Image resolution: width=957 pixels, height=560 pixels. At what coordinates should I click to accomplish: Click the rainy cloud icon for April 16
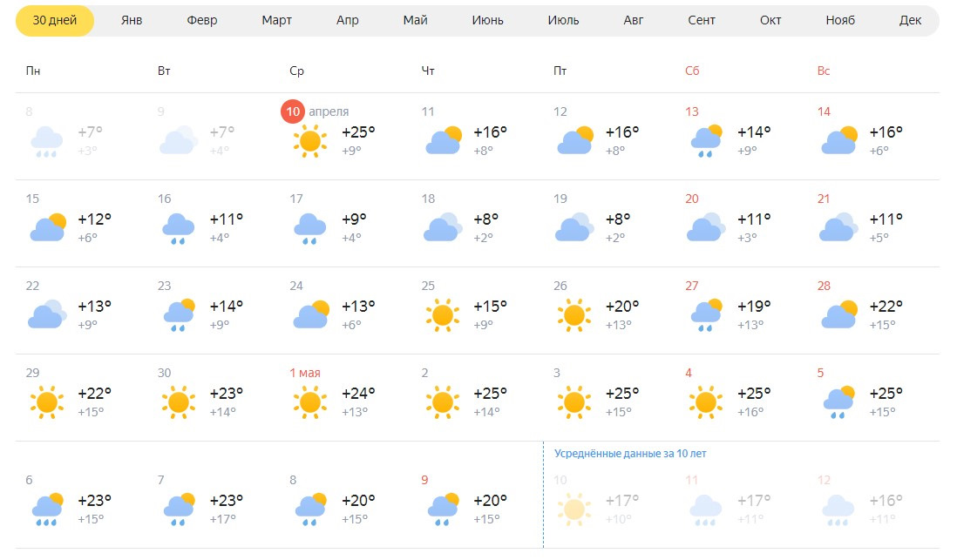(178, 227)
